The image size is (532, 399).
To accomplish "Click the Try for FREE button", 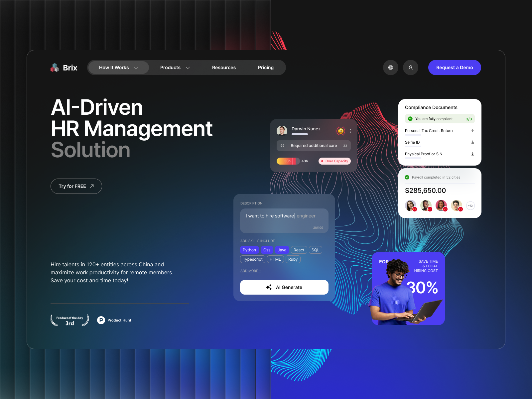I will [x=76, y=186].
